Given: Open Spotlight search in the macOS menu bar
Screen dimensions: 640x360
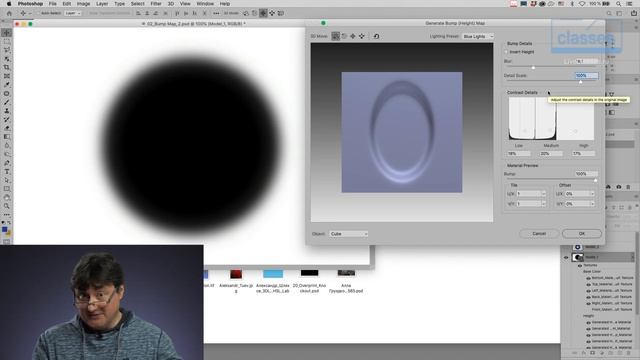Looking at the screenshot, I should click(619, 4).
